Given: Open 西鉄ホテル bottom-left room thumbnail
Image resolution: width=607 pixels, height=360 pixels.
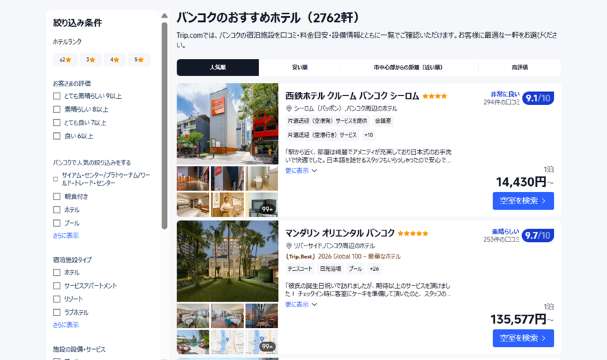Looking at the screenshot, I should coord(193,205).
